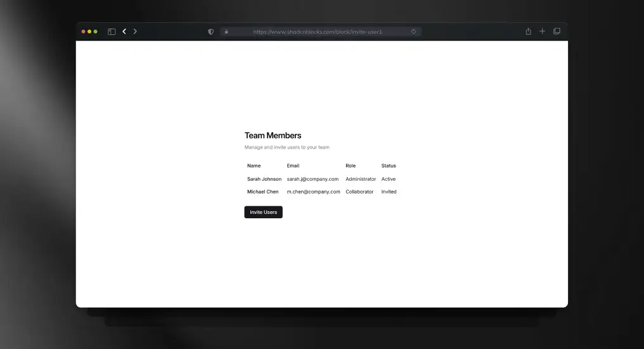Click the Status column header
644x349 pixels.
(389, 166)
